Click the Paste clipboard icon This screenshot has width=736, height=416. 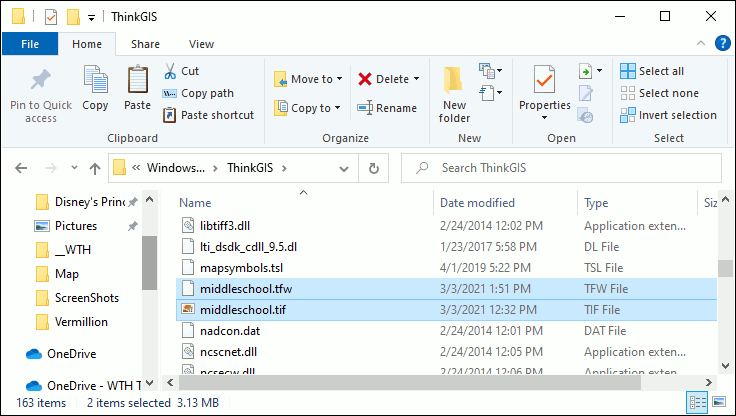(x=137, y=81)
